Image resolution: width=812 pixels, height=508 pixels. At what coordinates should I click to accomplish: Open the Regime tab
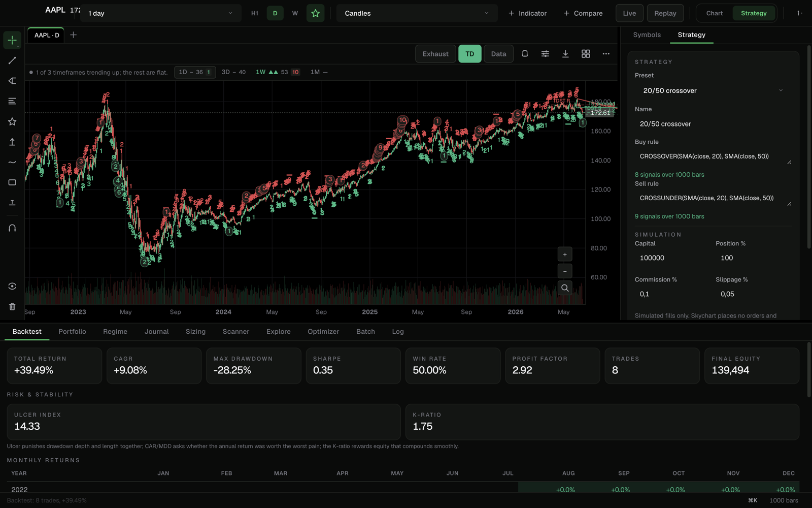[x=115, y=331]
